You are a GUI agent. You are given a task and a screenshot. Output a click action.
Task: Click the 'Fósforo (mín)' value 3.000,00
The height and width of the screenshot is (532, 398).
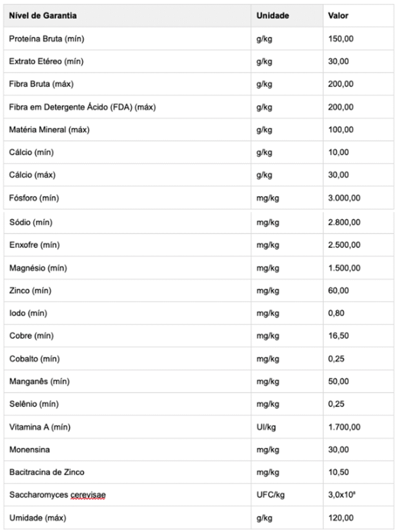tap(344, 198)
